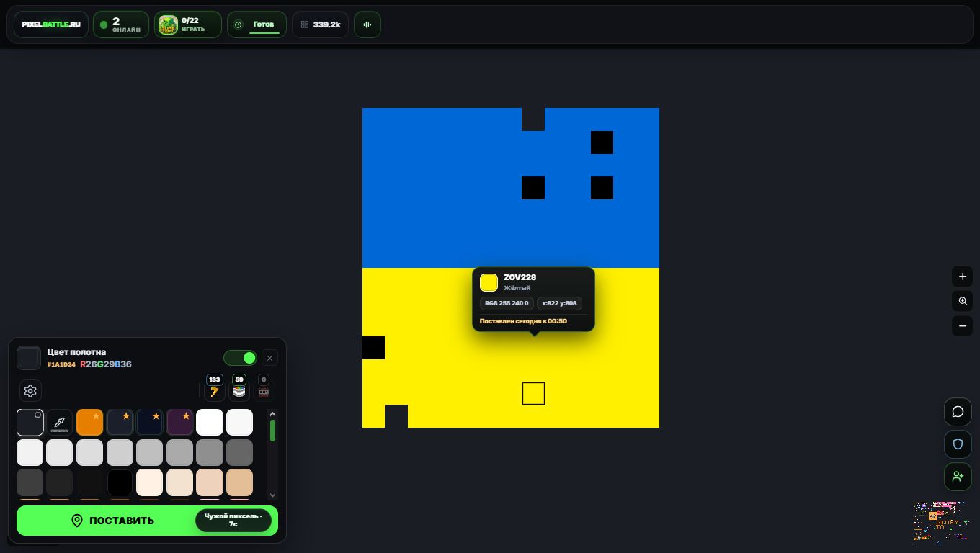The height and width of the screenshot is (553, 980).
Task: Open the PIXELBATTLE.RU logo link
Action: (x=51, y=24)
